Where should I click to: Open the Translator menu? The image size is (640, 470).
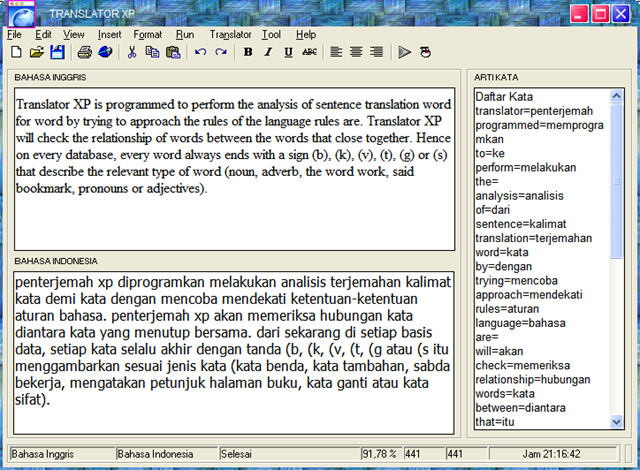click(x=231, y=35)
